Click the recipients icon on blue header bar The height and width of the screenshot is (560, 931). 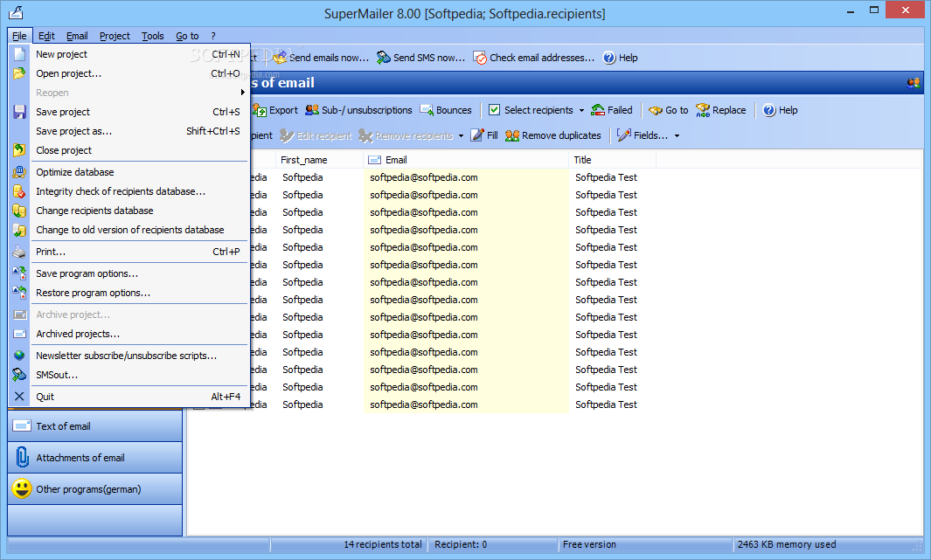914,83
